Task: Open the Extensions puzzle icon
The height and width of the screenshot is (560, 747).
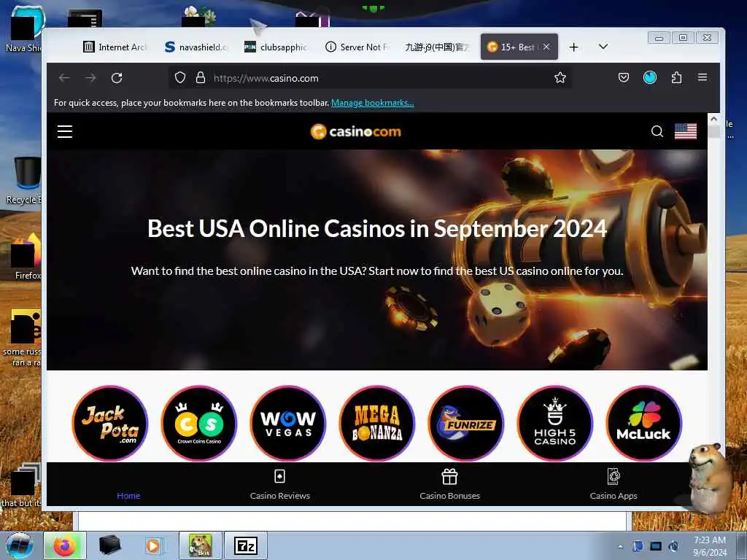Action: 676,77
